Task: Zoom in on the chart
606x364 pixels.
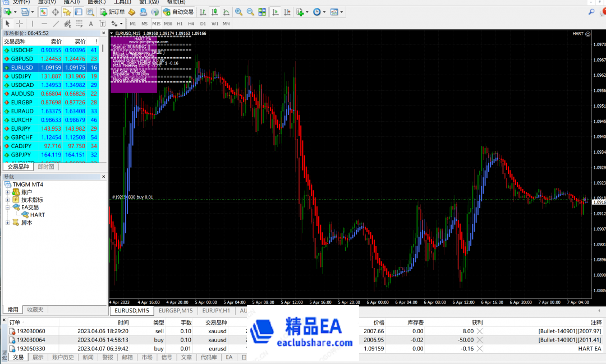Action: coord(238,12)
